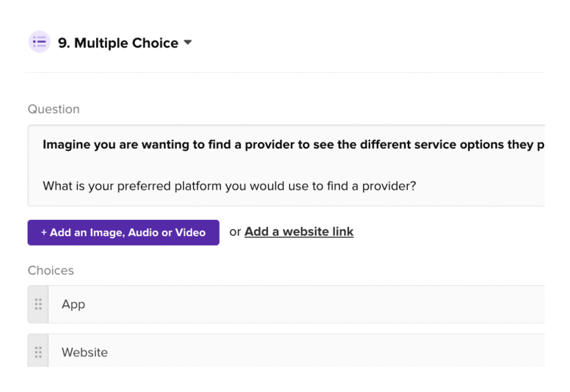Screen dimensions: 570x392
Task: Click the 'Choices' section label
Action: (51, 270)
